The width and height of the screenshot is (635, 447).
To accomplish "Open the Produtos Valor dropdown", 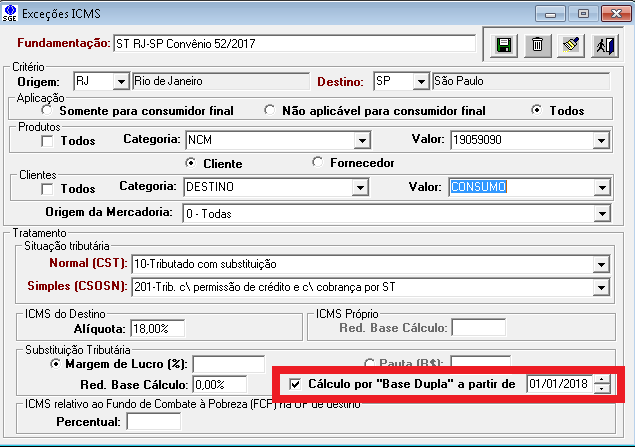I will (601, 140).
